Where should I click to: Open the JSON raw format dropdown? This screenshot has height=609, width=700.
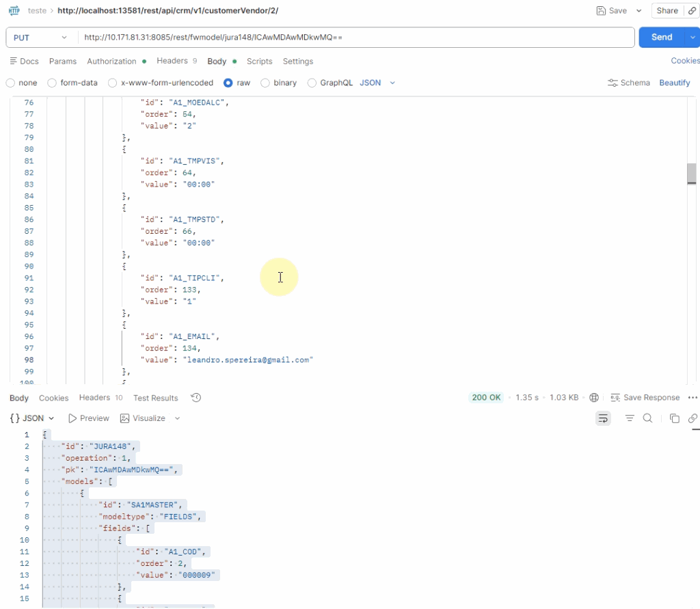click(377, 83)
